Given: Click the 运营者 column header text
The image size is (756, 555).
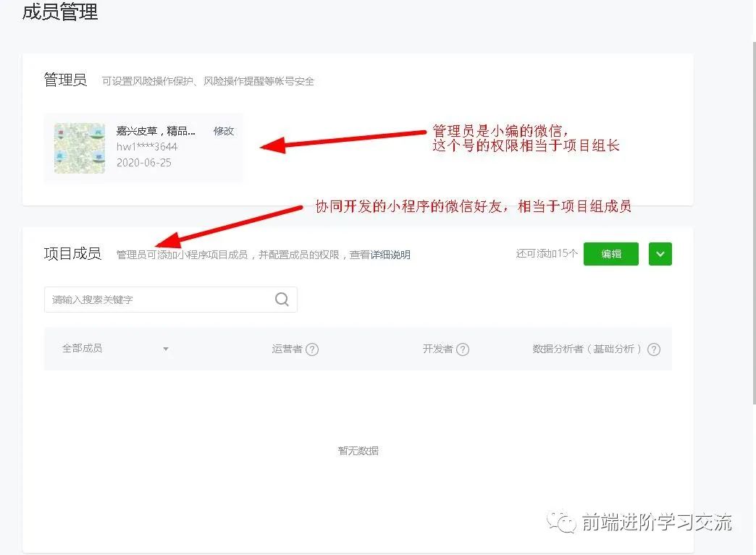Looking at the screenshot, I should point(287,349).
